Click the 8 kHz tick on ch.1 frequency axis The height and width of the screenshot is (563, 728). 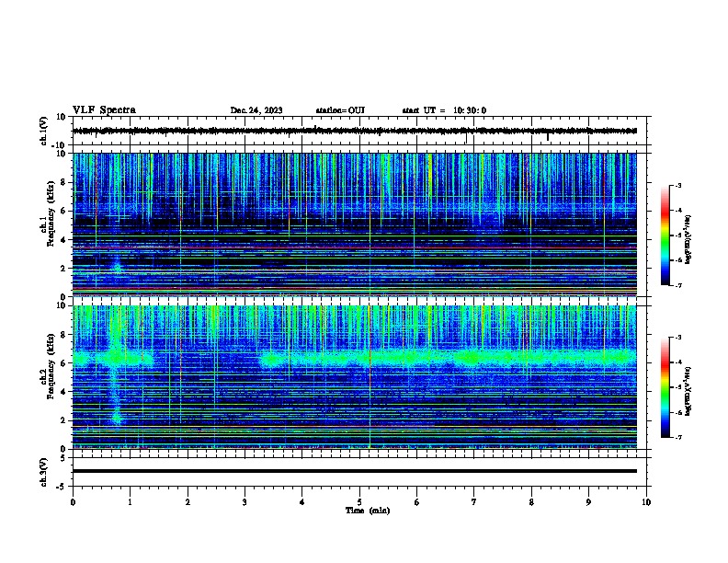63,182
